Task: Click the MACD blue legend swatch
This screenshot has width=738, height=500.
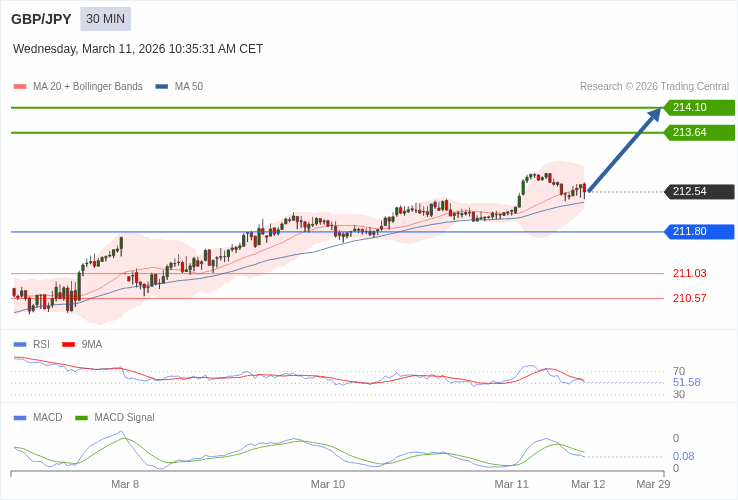Action: tap(20, 418)
